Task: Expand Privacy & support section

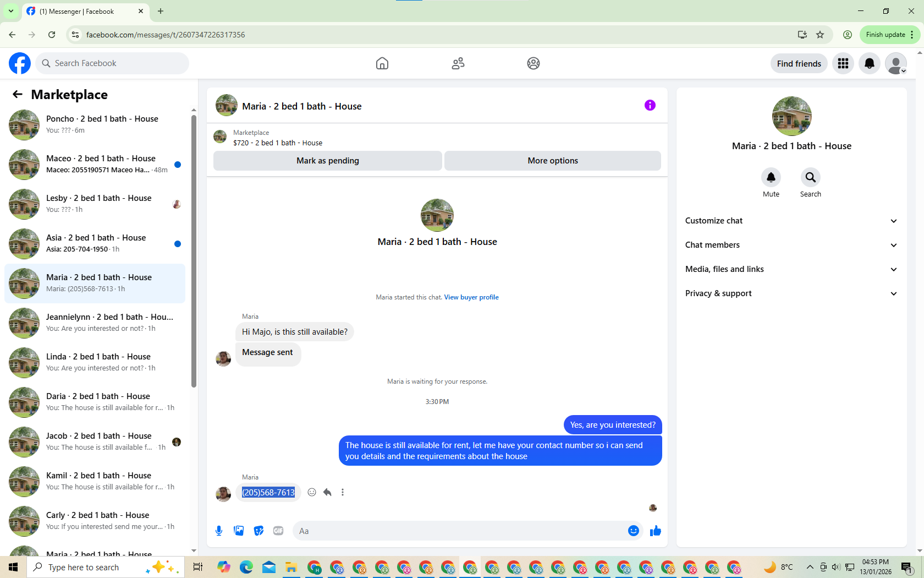Action: coord(791,293)
